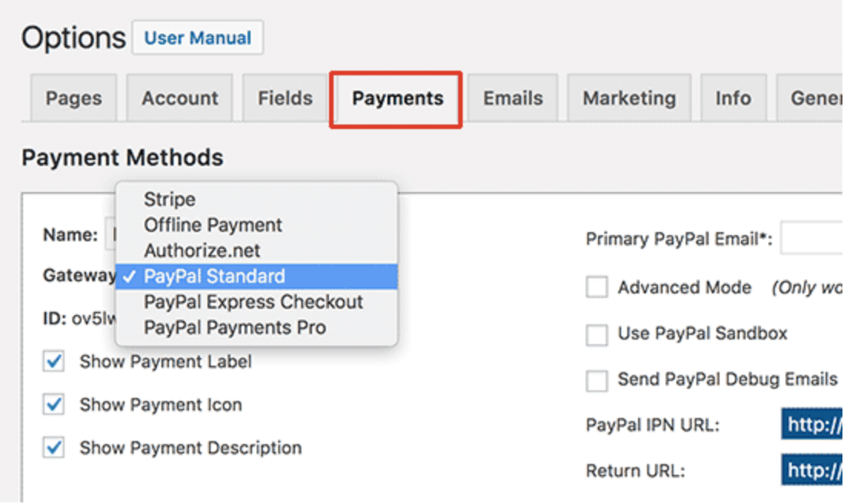Image resolution: width=844 pixels, height=504 pixels.
Task: Open the Fields tab
Action: (285, 98)
